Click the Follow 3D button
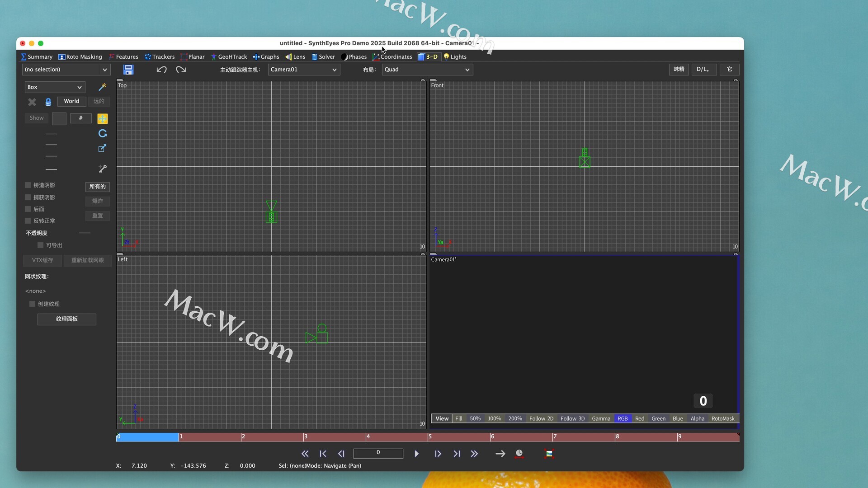The image size is (868, 488). click(572, 419)
